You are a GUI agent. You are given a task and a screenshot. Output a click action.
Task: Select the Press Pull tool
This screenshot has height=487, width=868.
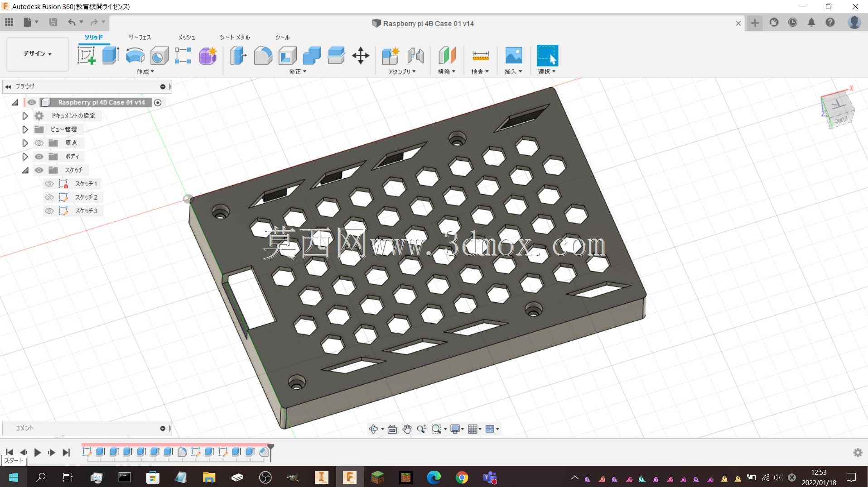(238, 56)
